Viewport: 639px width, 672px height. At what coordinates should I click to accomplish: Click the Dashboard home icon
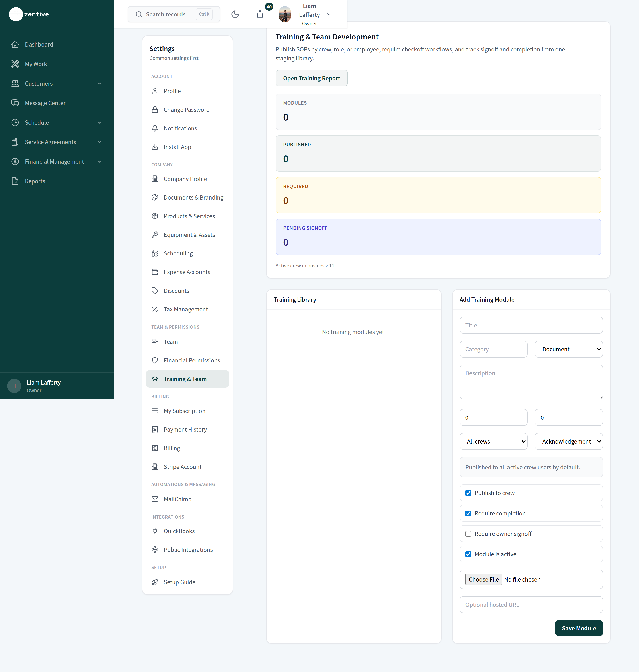coord(15,44)
